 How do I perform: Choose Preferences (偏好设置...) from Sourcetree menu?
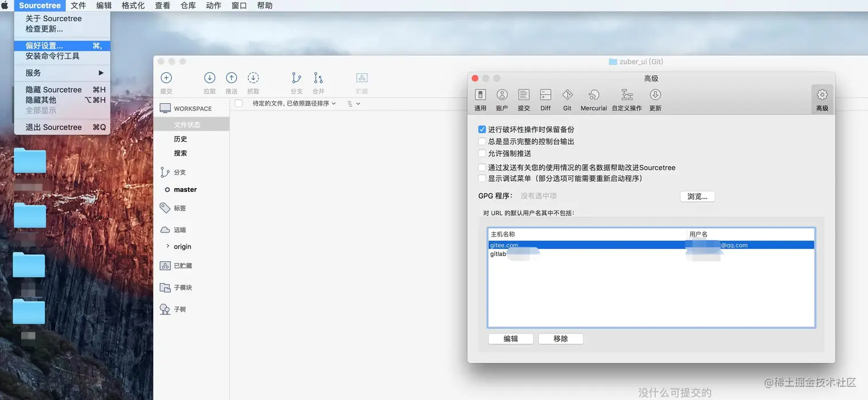click(x=63, y=45)
